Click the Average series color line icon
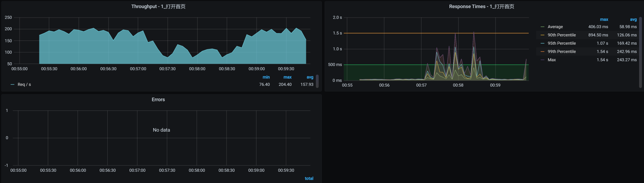644x183 pixels. [542, 27]
